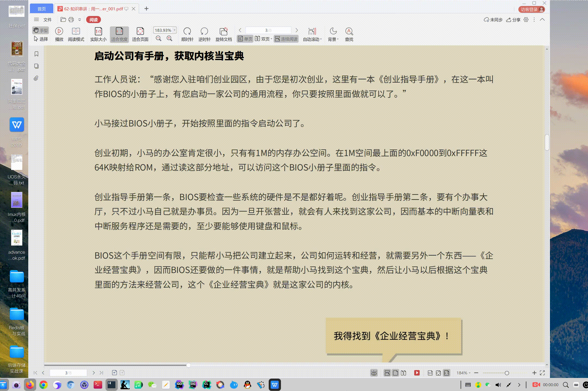The width and height of the screenshot is (588, 391).
Task: Click the Share (分享) button
Action: coord(513,20)
